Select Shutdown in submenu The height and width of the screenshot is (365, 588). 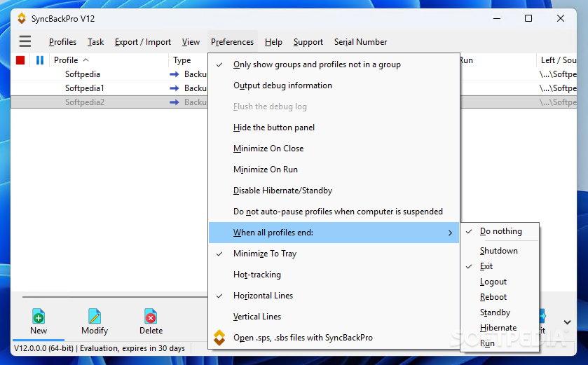tap(500, 251)
